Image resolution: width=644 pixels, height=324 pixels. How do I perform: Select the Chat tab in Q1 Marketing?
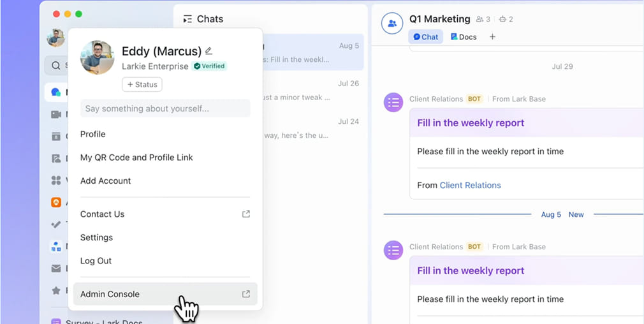tap(425, 37)
